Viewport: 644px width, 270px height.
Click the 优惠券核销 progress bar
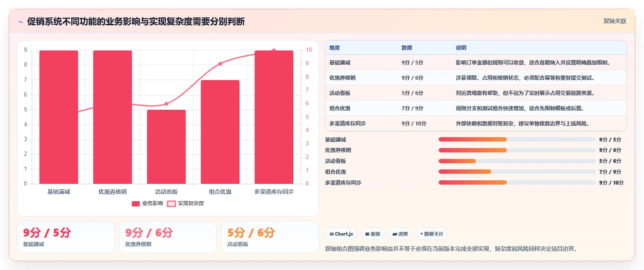coord(517,150)
